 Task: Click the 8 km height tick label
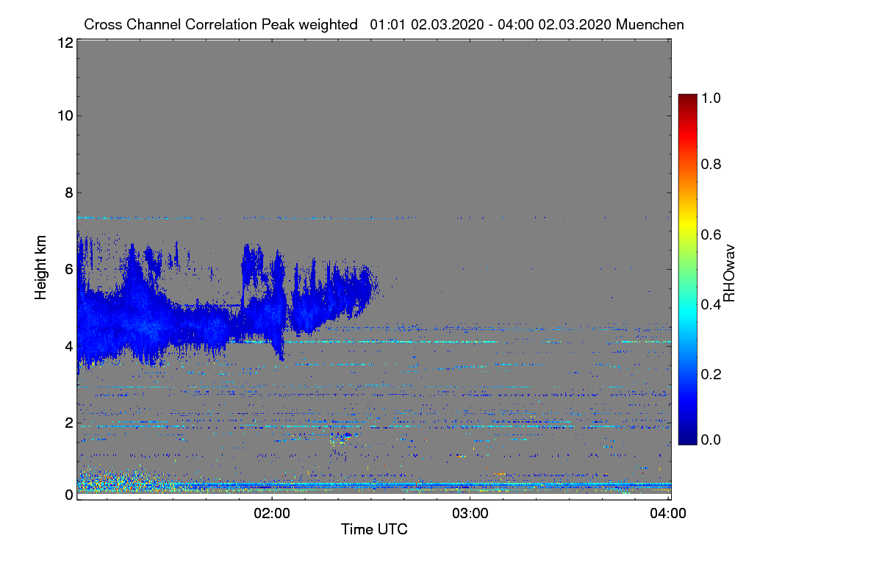click(x=68, y=193)
